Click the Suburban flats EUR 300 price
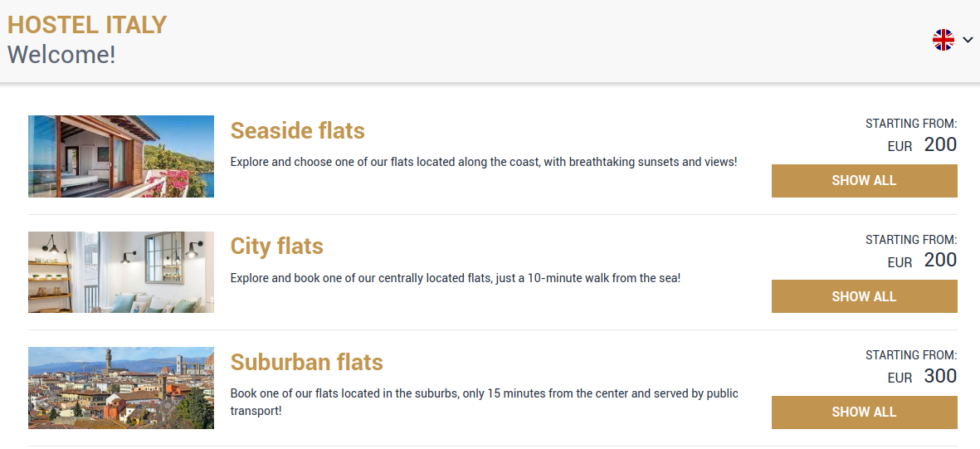 click(922, 377)
